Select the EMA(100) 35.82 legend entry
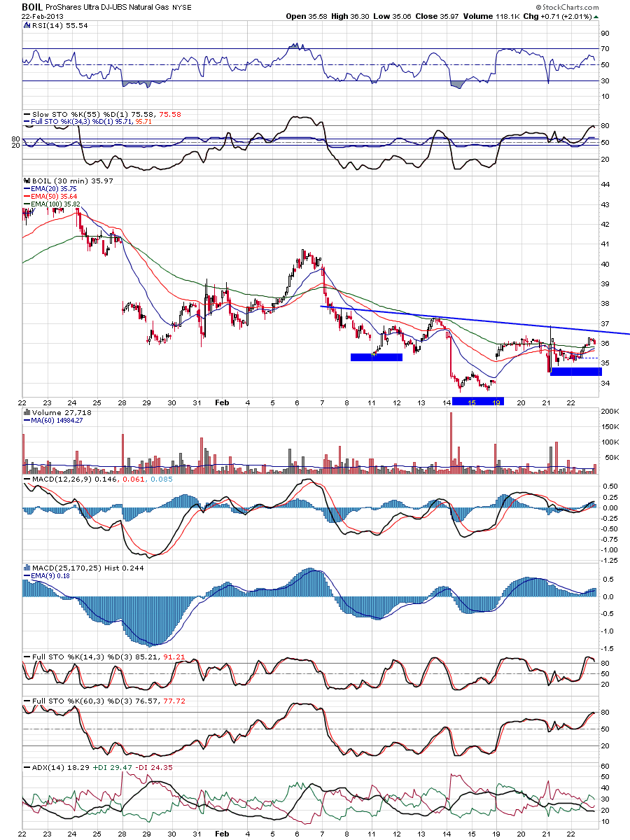The image size is (630, 840). pyautogui.click(x=56, y=205)
